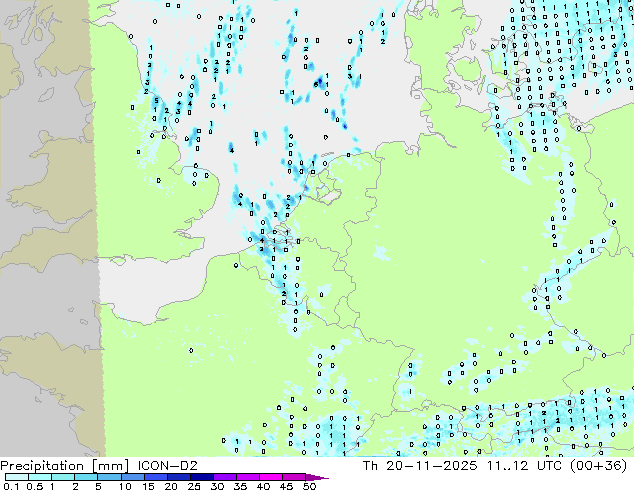Select the legend swatch between 0.5 and 1
The image size is (634, 490).
tap(40, 477)
